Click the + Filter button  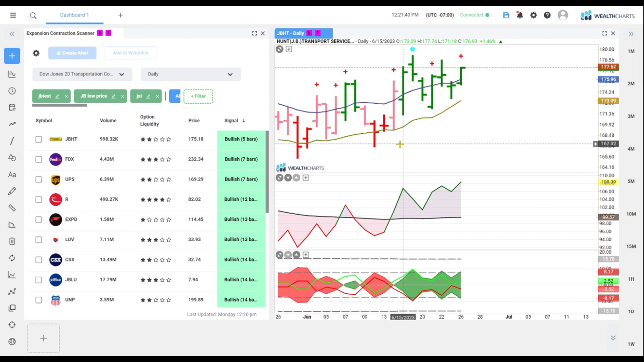198,96
